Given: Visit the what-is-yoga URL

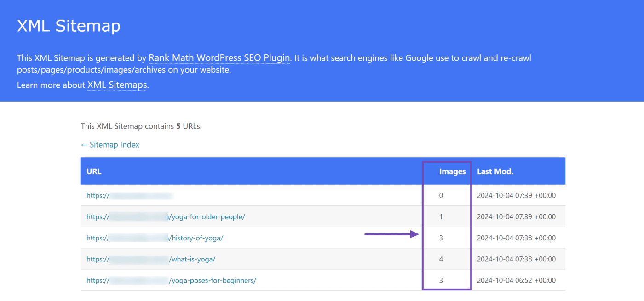Looking at the screenshot, I should point(151,259).
